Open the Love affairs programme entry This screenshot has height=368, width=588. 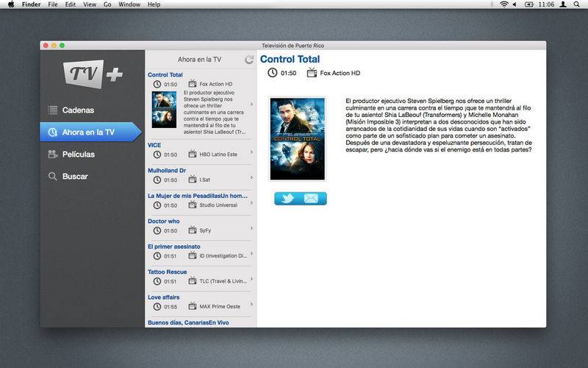[x=200, y=303]
